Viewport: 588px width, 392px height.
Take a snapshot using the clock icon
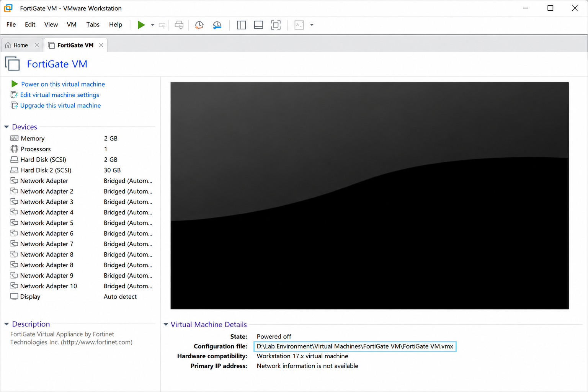click(199, 25)
